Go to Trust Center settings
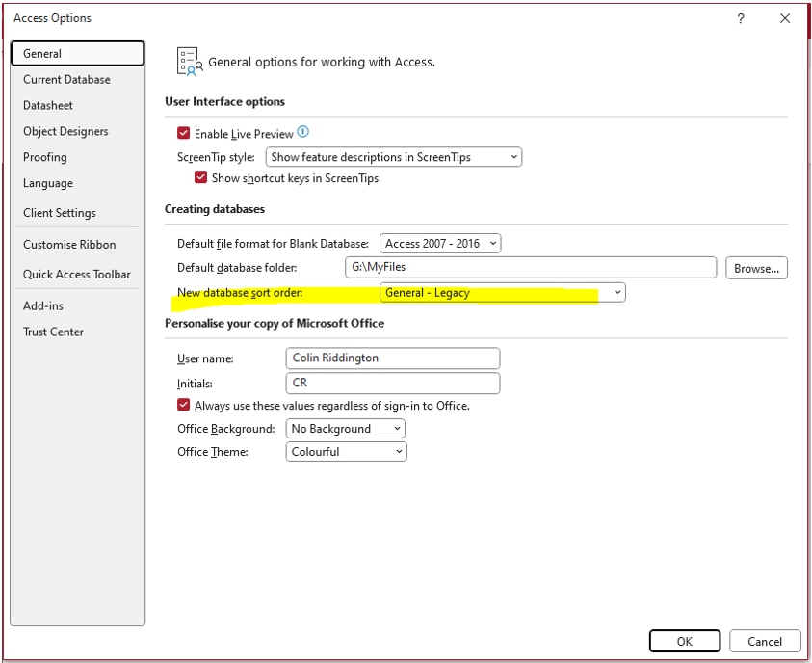 point(77,332)
